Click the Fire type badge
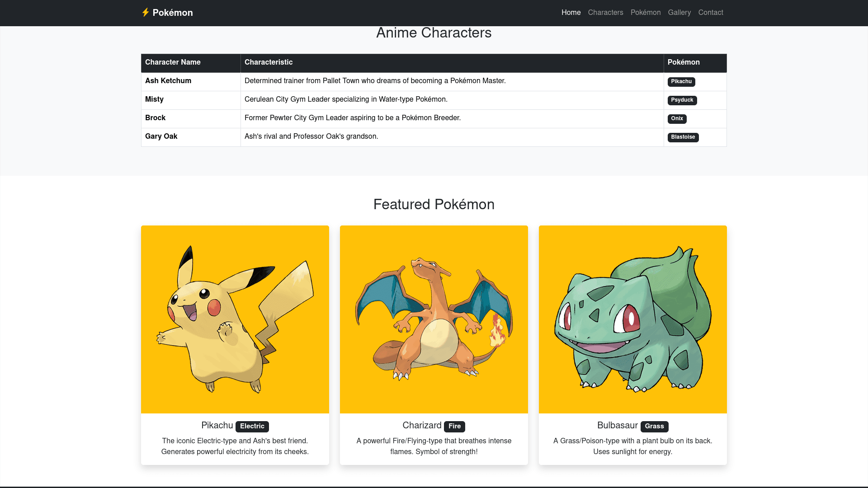Image resolution: width=868 pixels, height=488 pixels. 454,427
